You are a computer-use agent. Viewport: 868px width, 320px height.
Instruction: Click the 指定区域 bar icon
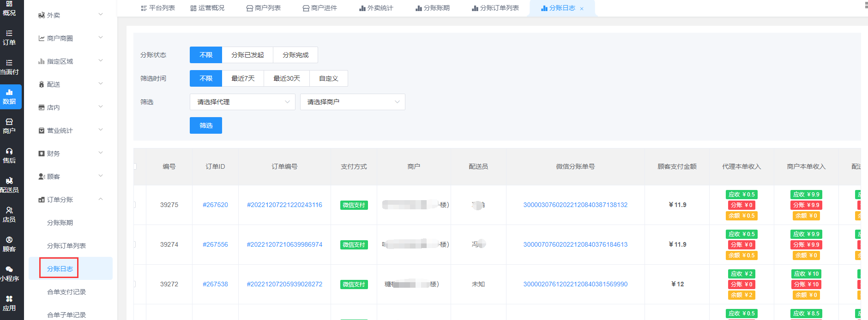42,61
